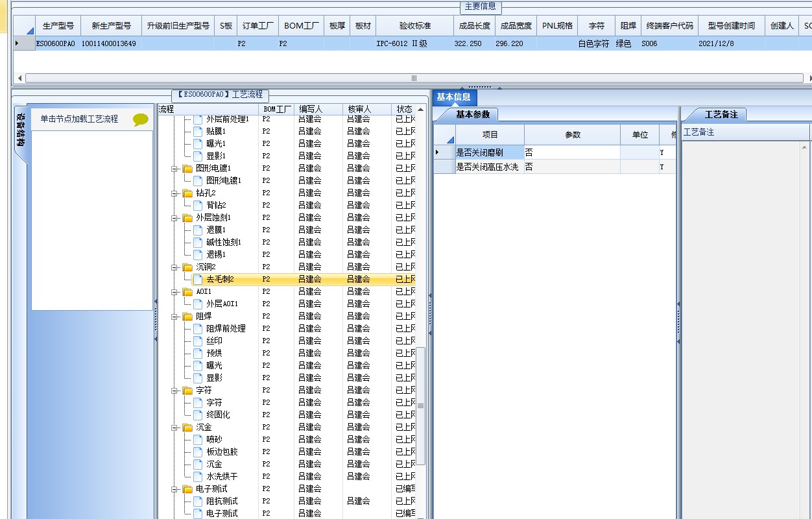Click the folder icon beside 沉铜2
The width and height of the screenshot is (812, 519).
pos(187,267)
